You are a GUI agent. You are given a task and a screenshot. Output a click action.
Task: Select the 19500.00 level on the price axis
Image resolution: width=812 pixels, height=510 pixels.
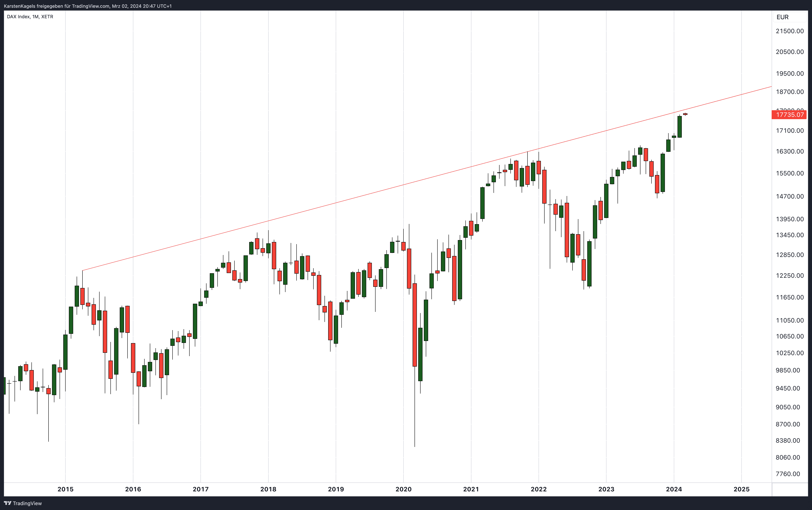(790, 74)
